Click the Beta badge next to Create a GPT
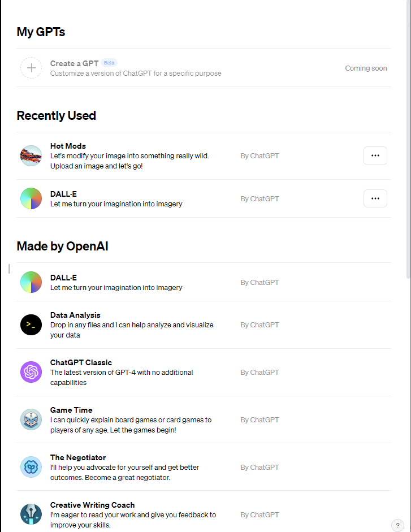411x532 pixels. click(x=109, y=63)
